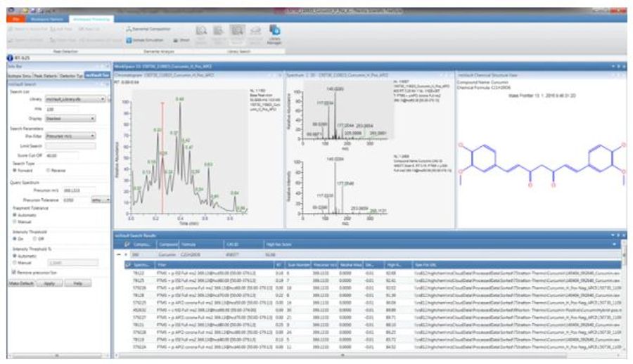This screenshot has height=364, width=633.
Task: Switch to the Isotope Simulation info bar tab
Action: point(20,76)
